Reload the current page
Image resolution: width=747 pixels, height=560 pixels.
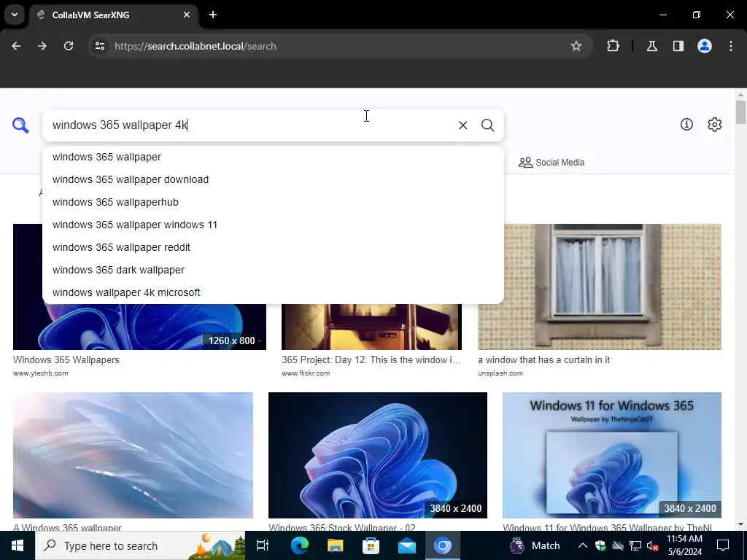click(x=69, y=46)
